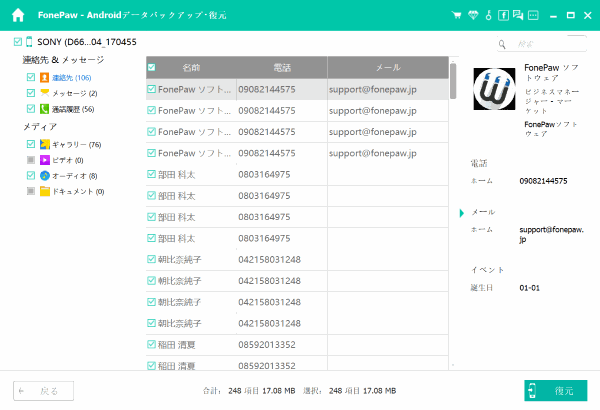Screen dimensions: 600x410
Task: Select the 通話履歴 (56) category
Action: (73, 109)
